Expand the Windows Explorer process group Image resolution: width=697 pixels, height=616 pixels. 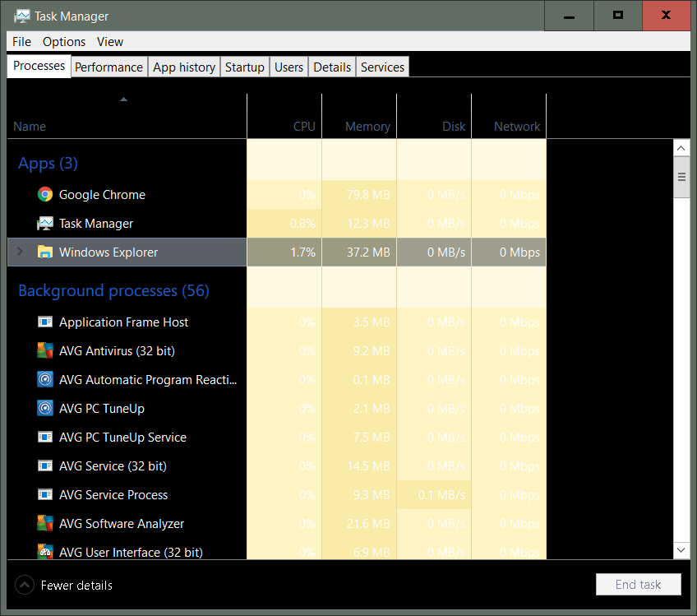pos(20,252)
